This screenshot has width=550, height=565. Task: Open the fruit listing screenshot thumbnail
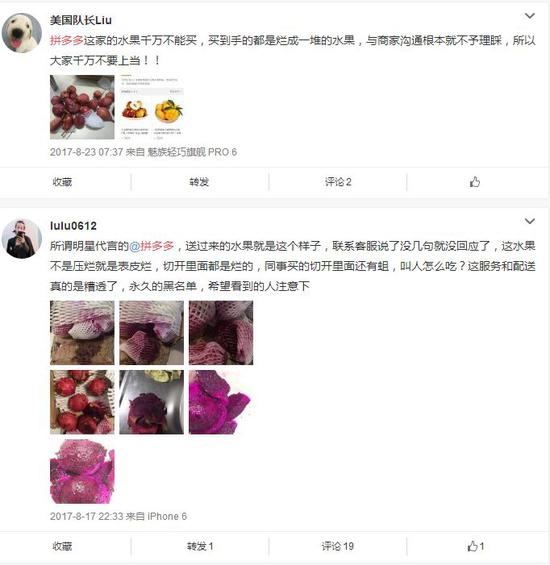click(151, 107)
